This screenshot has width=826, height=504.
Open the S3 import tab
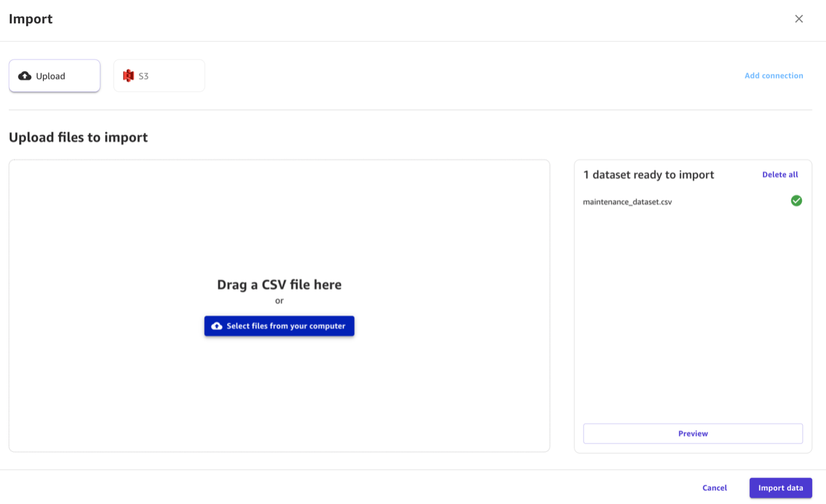[x=159, y=75]
